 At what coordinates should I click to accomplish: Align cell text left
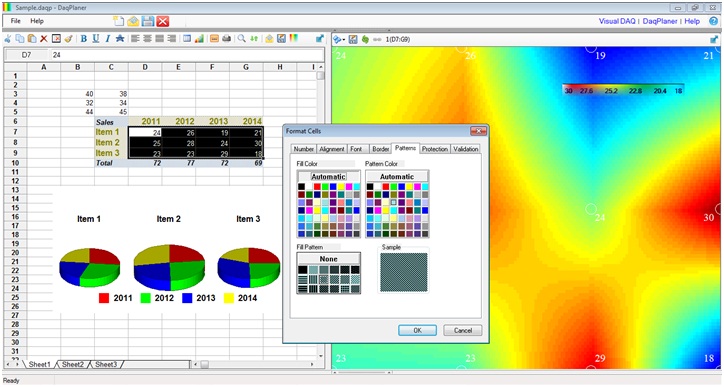(135, 39)
